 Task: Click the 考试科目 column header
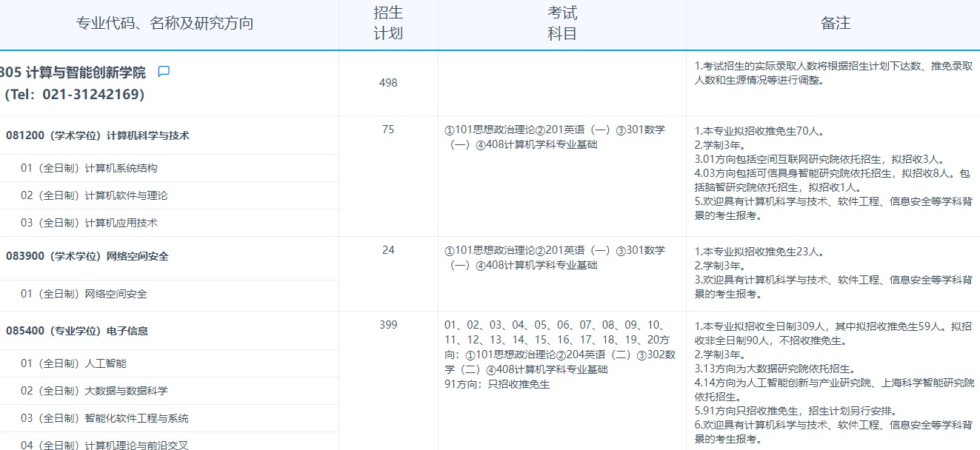tap(561, 24)
